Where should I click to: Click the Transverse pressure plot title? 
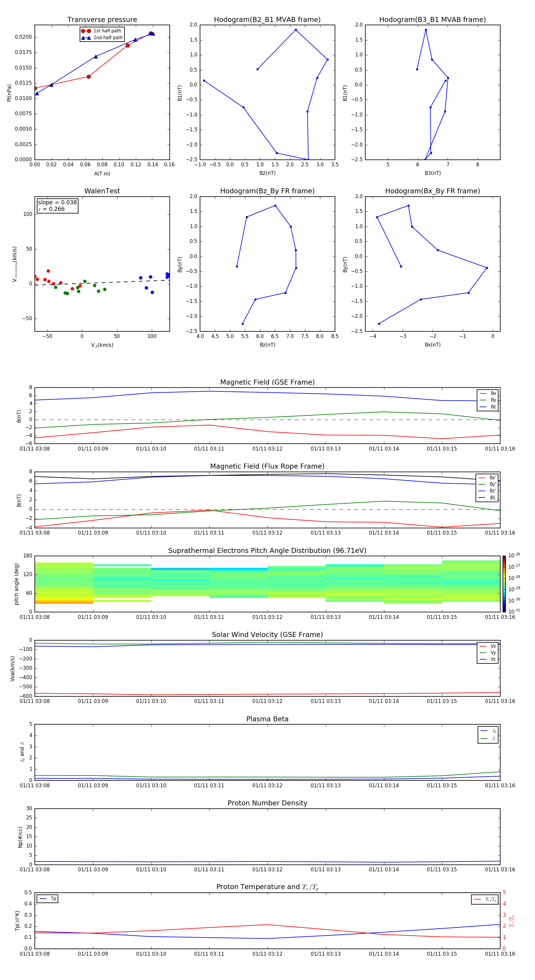click(102, 20)
